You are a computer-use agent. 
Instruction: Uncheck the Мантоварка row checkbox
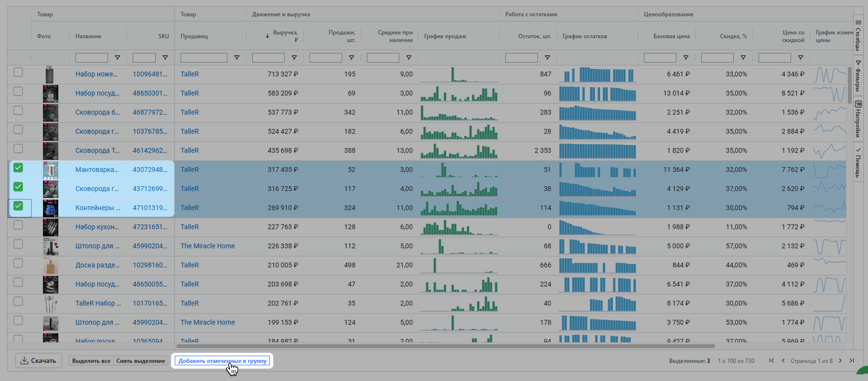coord(18,167)
